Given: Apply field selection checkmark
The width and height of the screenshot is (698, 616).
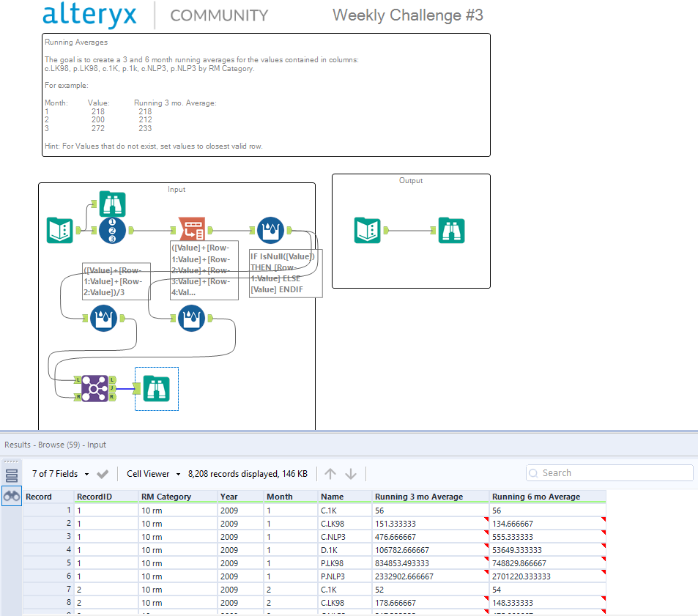Looking at the screenshot, I should (x=103, y=474).
